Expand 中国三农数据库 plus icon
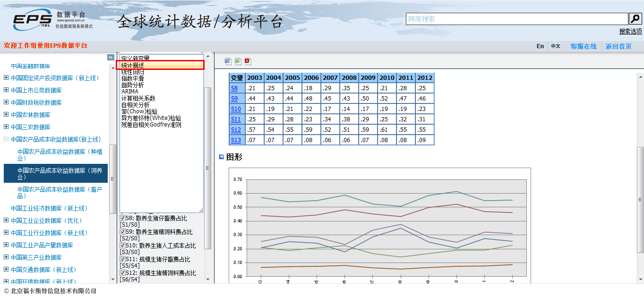Viewport: 644px width, 297px height. [6, 127]
